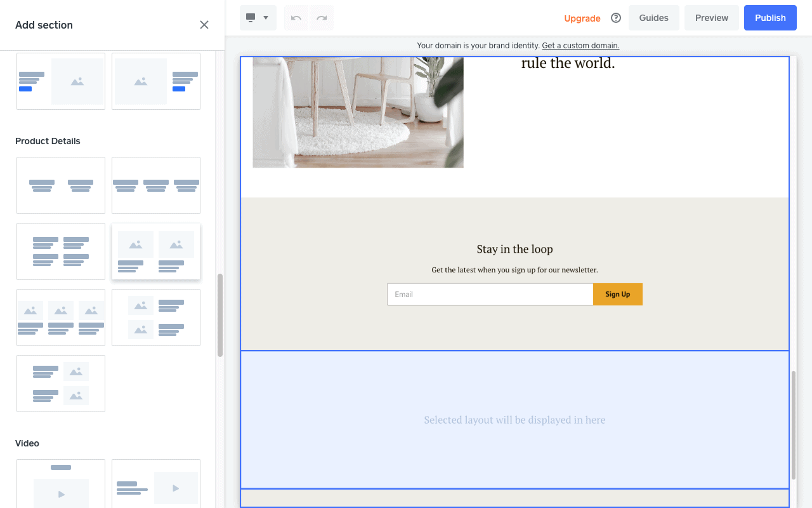This screenshot has height=508, width=812.
Task: Click the undo arrow icon
Action: click(x=296, y=18)
